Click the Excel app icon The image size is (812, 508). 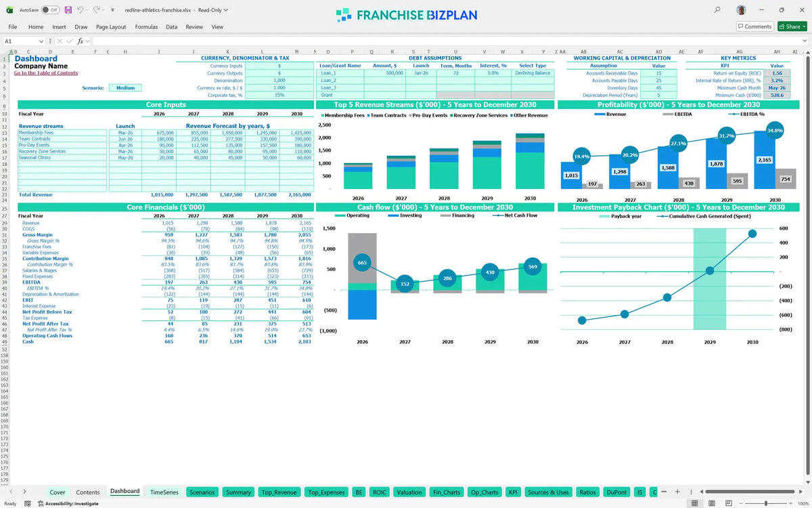click(x=9, y=10)
